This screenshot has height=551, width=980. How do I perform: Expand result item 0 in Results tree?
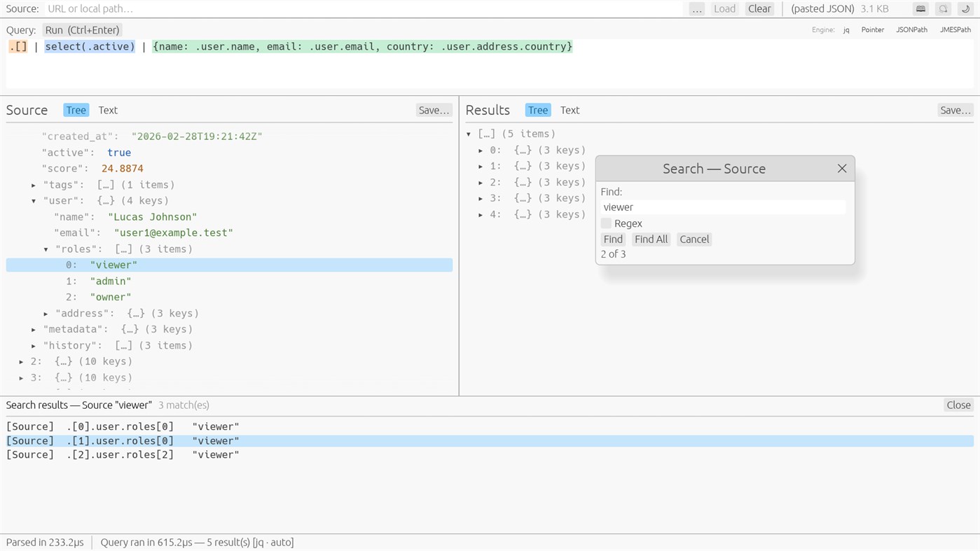point(481,151)
